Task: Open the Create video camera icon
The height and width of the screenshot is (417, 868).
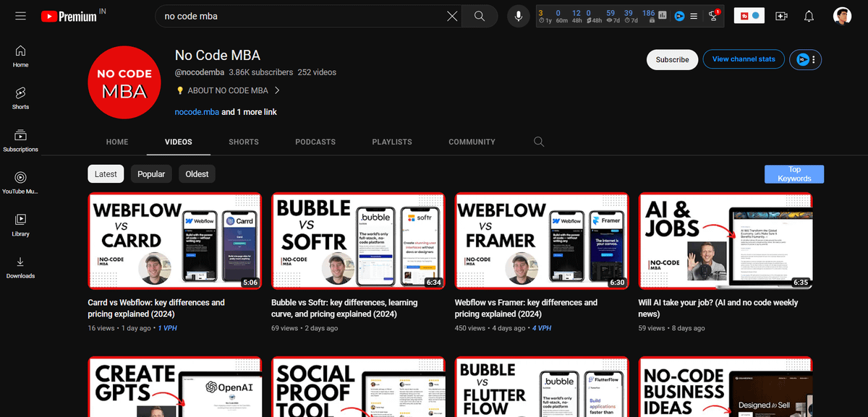Action: coord(781,16)
